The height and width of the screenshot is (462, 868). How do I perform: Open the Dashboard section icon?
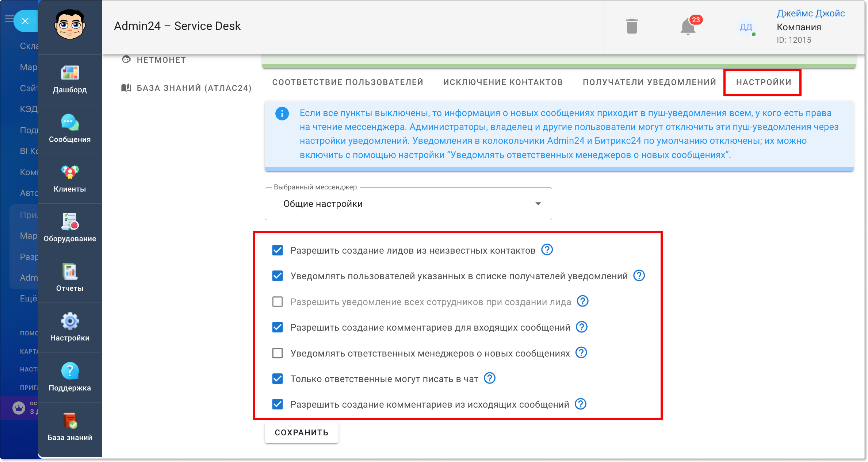70,73
